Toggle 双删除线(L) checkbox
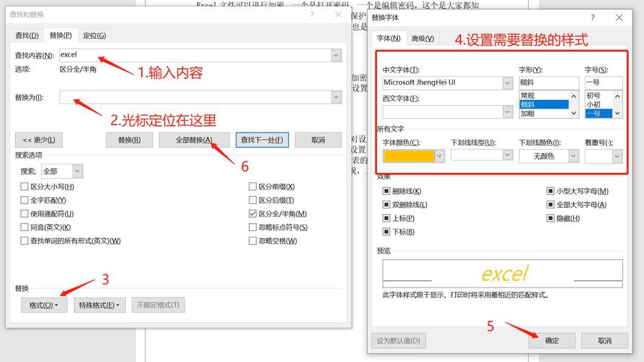Viewport: 644px width, 362px height. [x=386, y=205]
